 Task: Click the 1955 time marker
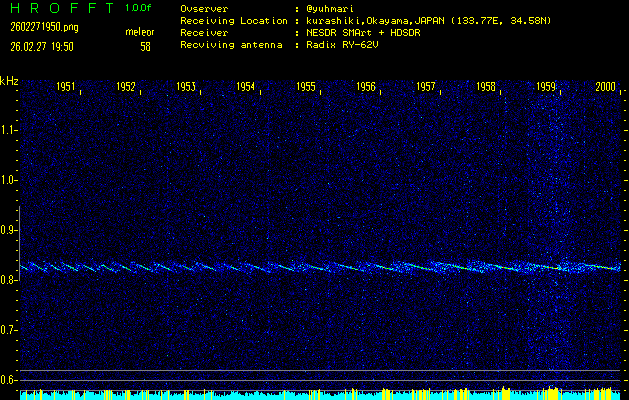click(x=306, y=88)
